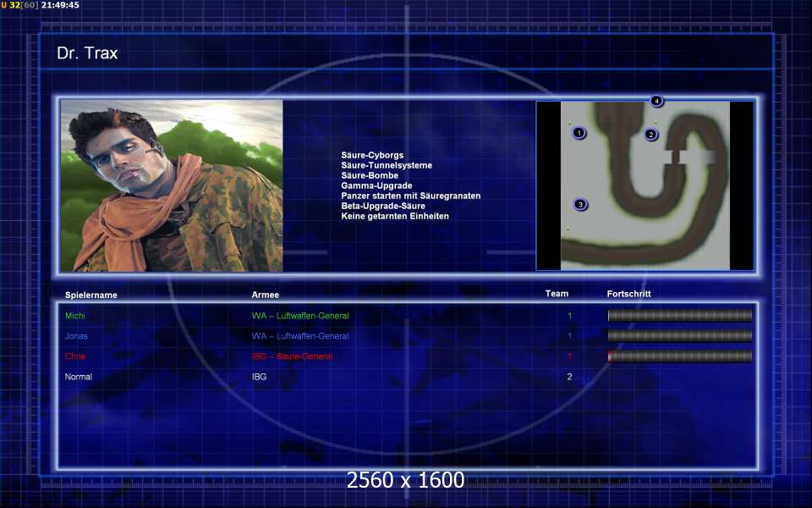812x508 pixels.
Task: Pick start position marker 3 on the map
Action: click(580, 204)
